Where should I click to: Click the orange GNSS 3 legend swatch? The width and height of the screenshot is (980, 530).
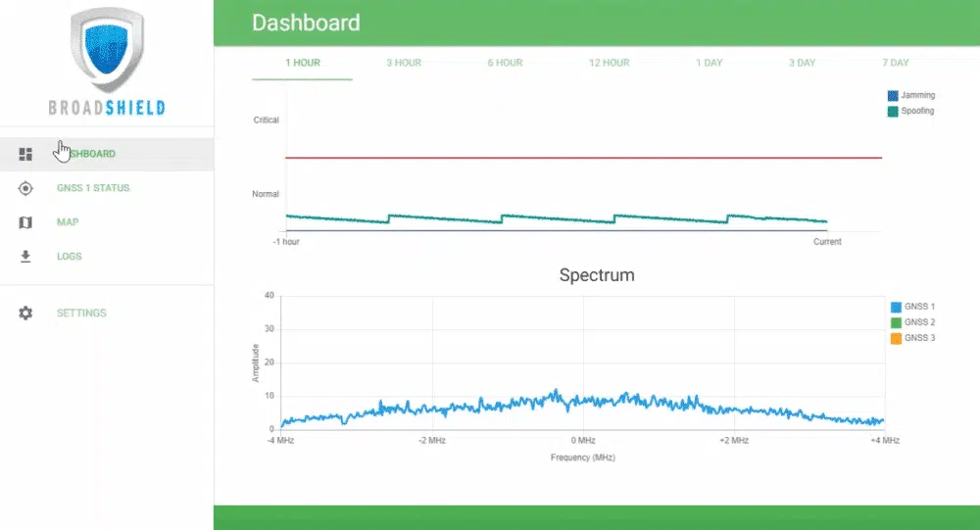[895, 338]
